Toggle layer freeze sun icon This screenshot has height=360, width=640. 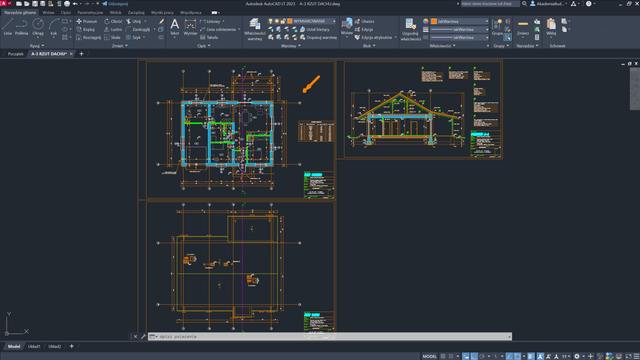[277, 21]
